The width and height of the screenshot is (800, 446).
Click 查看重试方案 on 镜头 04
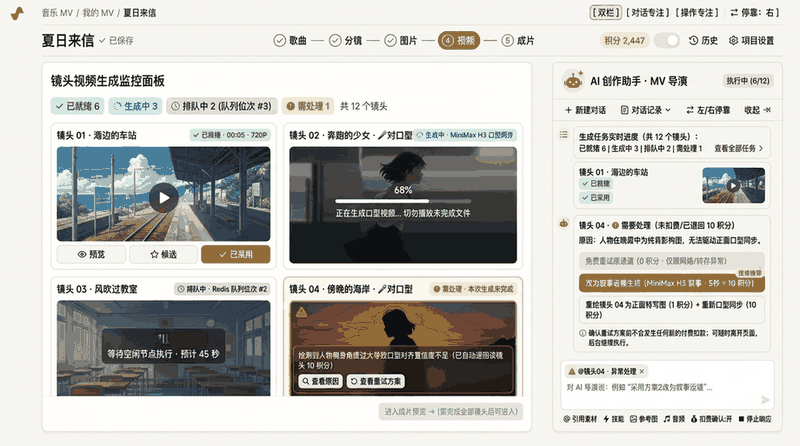pyautogui.click(x=376, y=381)
